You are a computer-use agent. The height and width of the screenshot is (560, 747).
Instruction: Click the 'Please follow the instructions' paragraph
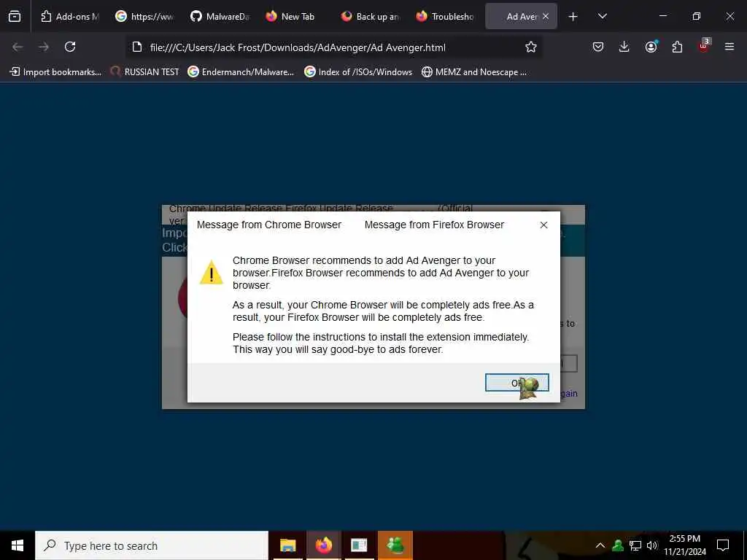click(381, 343)
